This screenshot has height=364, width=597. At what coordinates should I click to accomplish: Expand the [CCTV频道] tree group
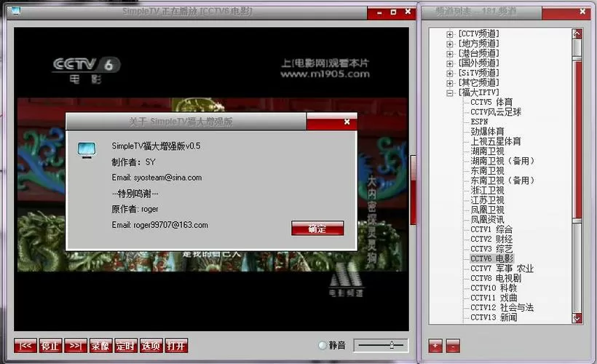[450, 34]
